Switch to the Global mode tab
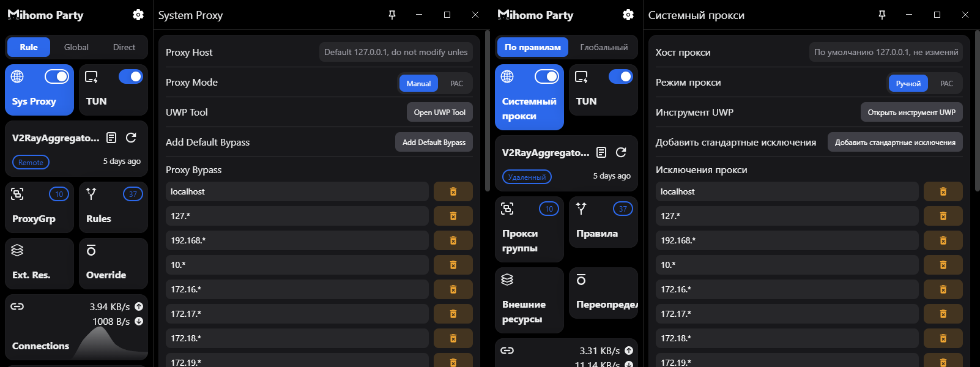The height and width of the screenshot is (367, 980). pos(76,47)
